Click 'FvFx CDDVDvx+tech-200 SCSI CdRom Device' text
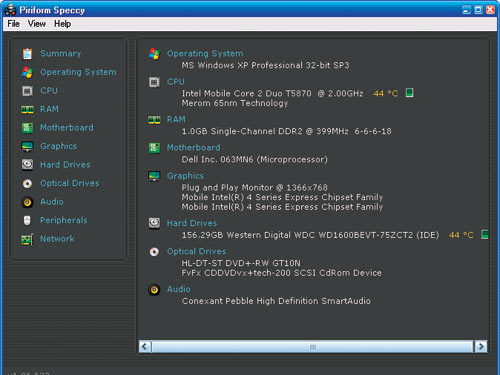Screen dimensions: 500x375 [x=282, y=273]
